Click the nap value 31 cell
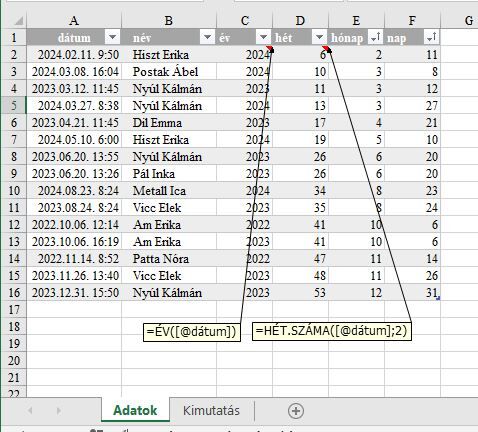The image size is (478, 432). pos(412,292)
